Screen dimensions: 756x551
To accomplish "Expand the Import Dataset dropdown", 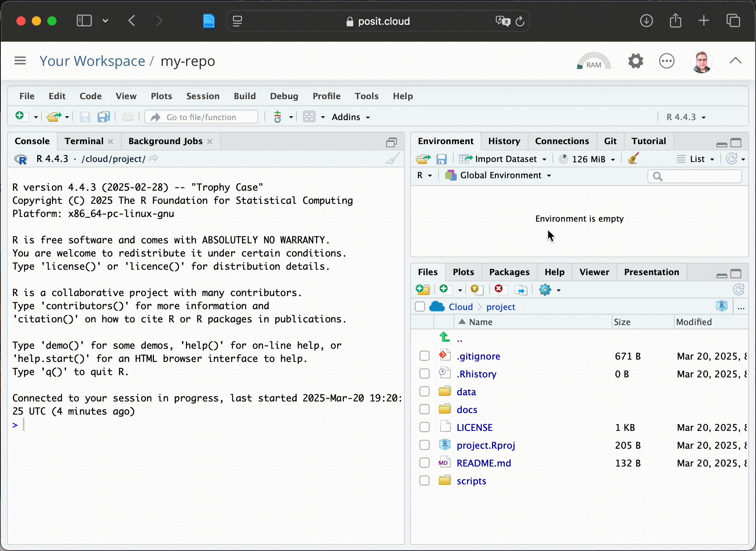I will 503,159.
